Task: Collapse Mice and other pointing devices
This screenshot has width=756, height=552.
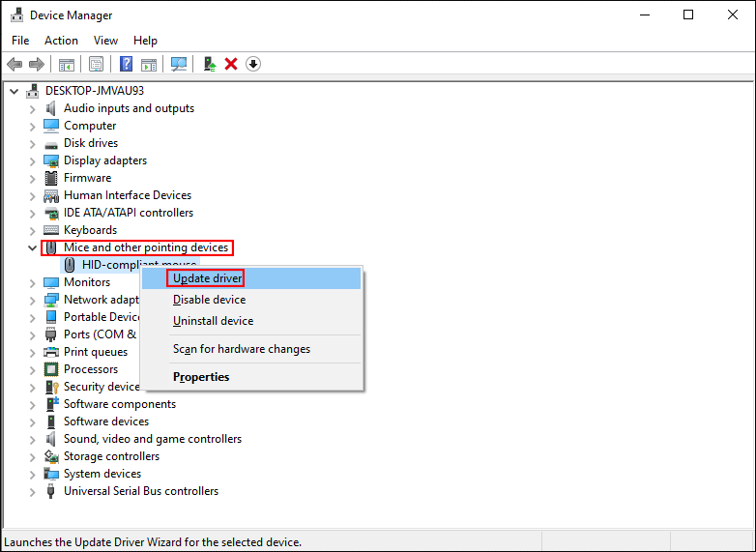Action: (32, 247)
